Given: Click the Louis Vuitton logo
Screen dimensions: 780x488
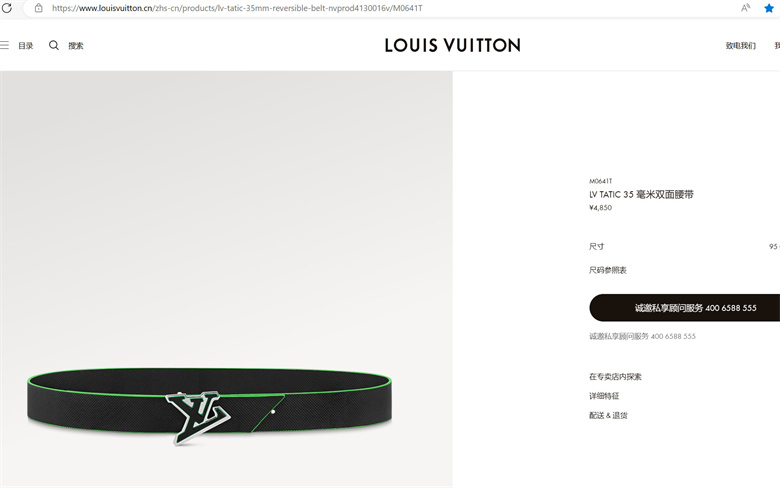Looking at the screenshot, I should 453,45.
